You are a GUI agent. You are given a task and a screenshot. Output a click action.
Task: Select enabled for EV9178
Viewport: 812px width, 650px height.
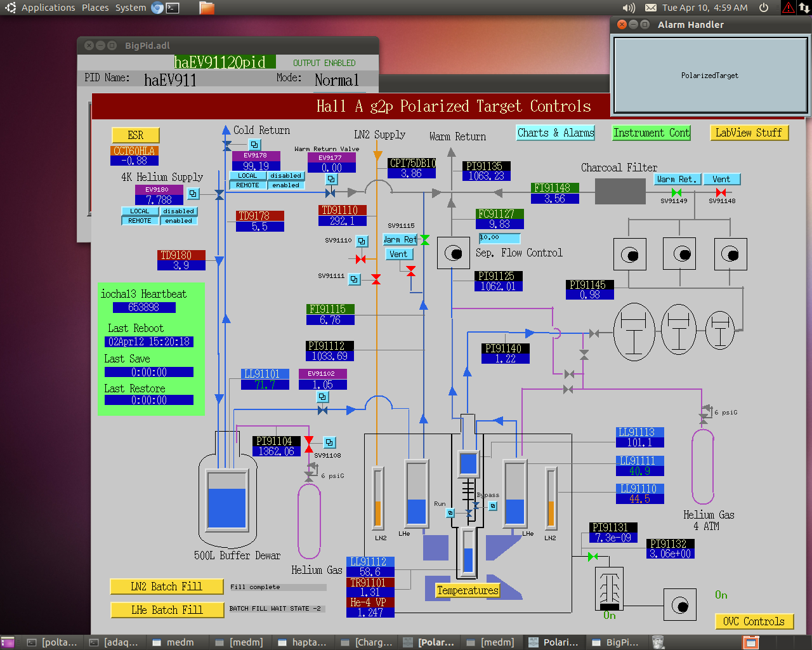click(x=285, y=185)
